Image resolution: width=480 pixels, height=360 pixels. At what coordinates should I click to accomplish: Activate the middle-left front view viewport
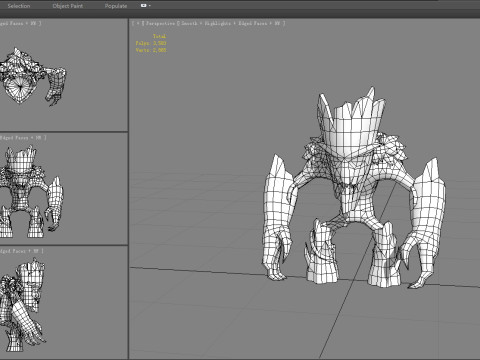[x=63, y=189]
